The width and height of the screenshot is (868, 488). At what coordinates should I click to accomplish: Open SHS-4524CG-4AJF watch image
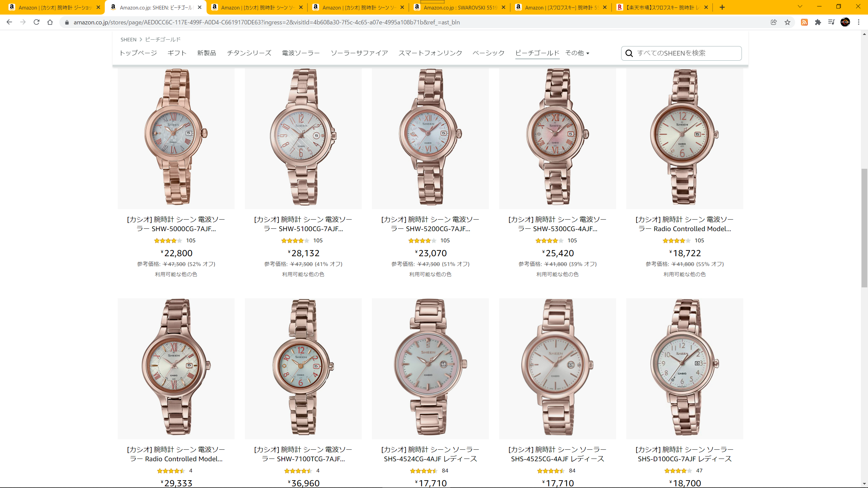pyautogui.click(x=430, y=368)
